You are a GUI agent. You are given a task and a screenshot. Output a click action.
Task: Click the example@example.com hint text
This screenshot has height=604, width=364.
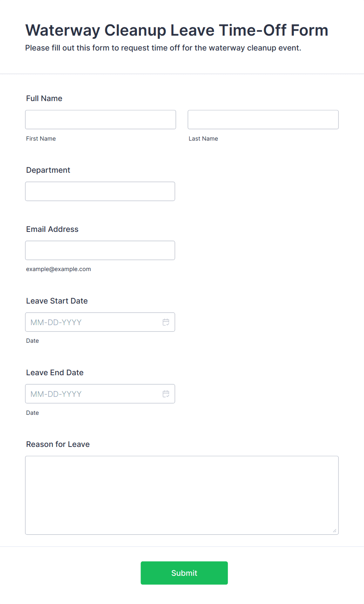click(59, 269)
